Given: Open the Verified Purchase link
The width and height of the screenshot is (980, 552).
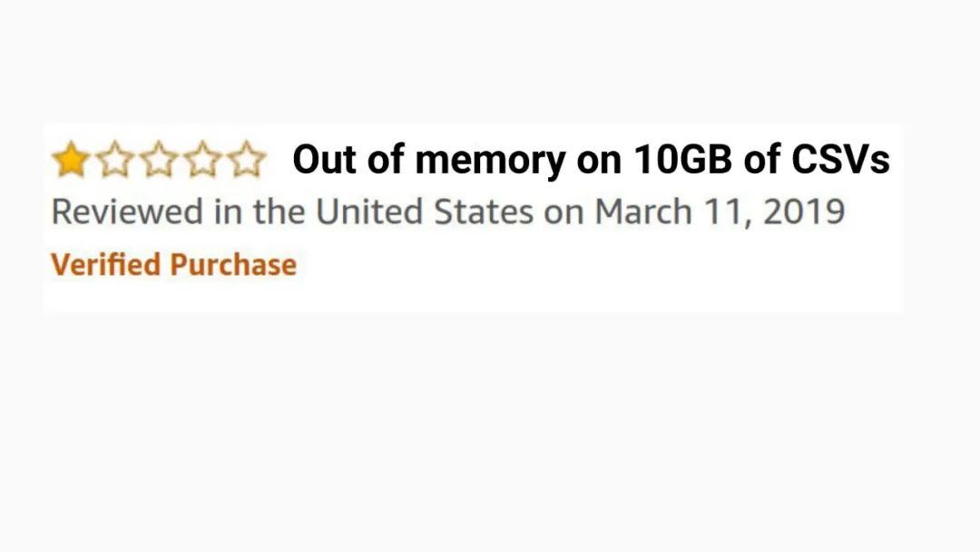Looking at the screenshot, I should 173,265.
